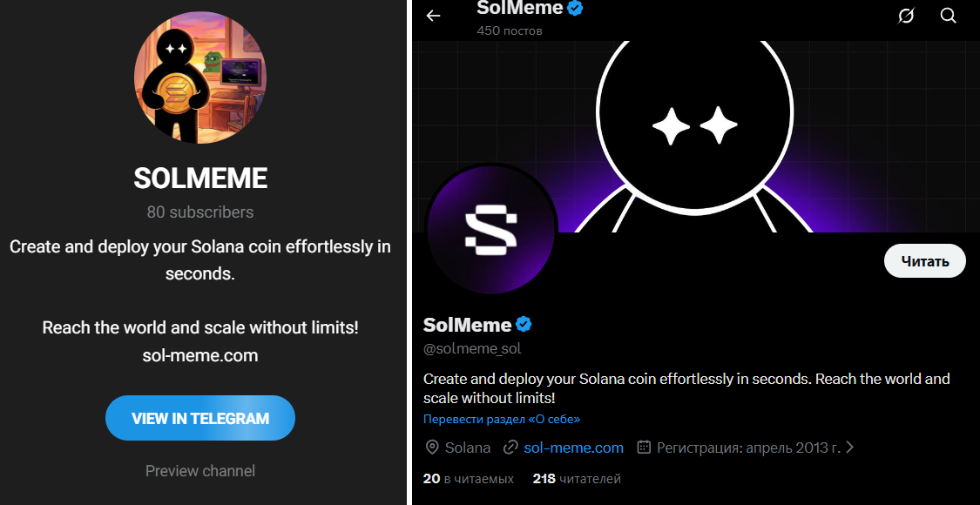Click the location pin icon beside Solana
This screenshot has width=980, height=505.
tap(432, 447)
